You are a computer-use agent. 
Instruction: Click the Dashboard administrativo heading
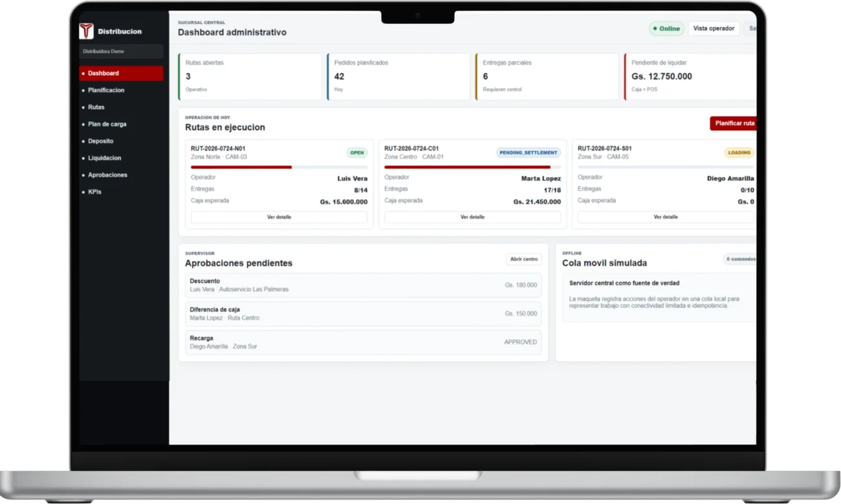pos(232,32)
